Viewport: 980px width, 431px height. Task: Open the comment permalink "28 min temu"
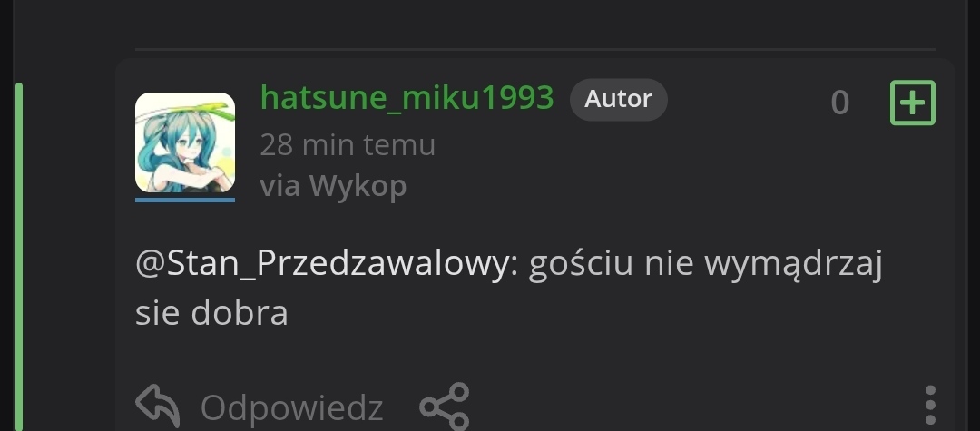tap(348, 145)
